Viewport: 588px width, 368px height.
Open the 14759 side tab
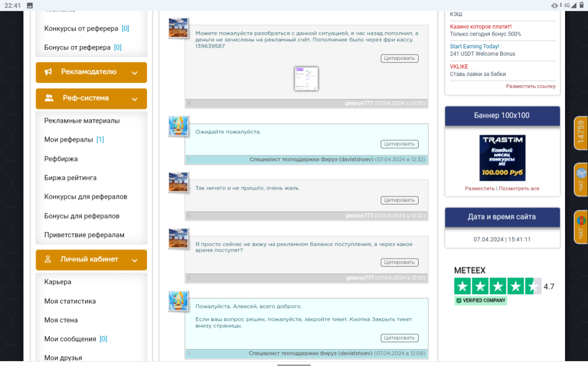point(581,133)
